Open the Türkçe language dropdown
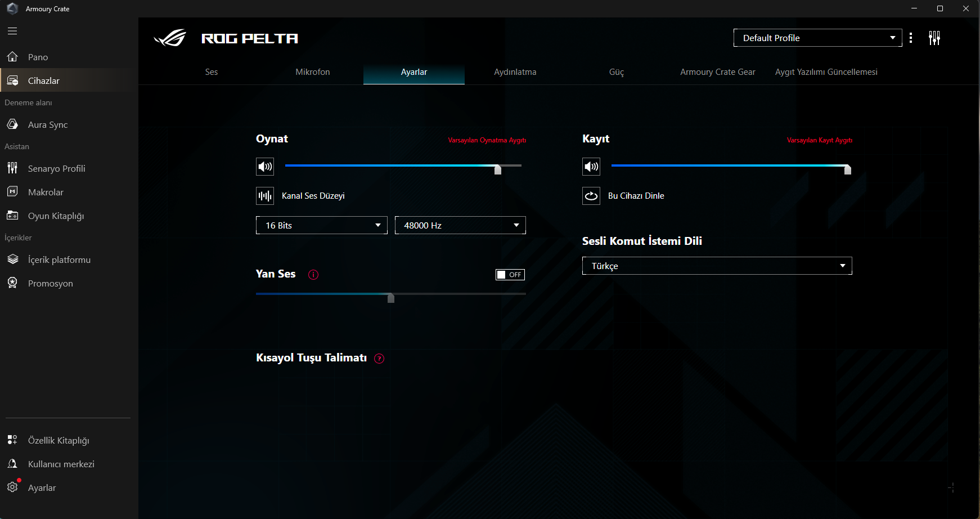 717,266
